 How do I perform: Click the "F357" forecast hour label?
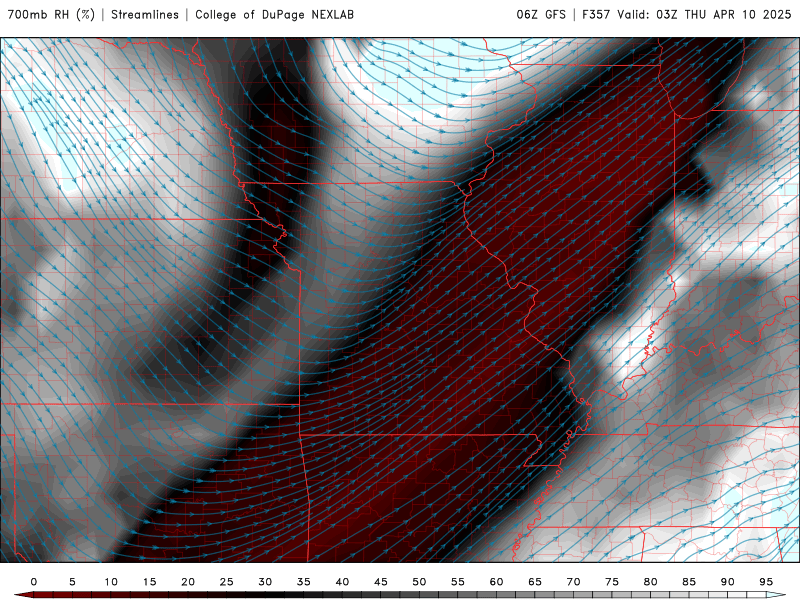(x=596, y=15)
